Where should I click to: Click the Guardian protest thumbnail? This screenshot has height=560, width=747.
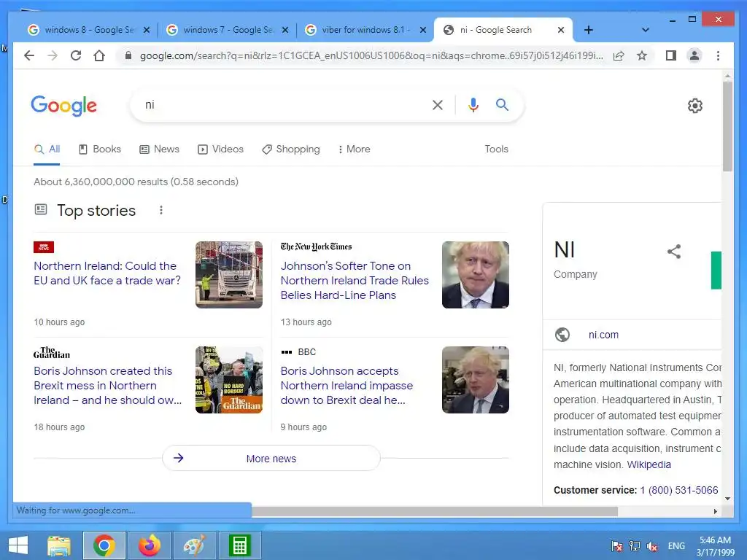coord(228,379)
